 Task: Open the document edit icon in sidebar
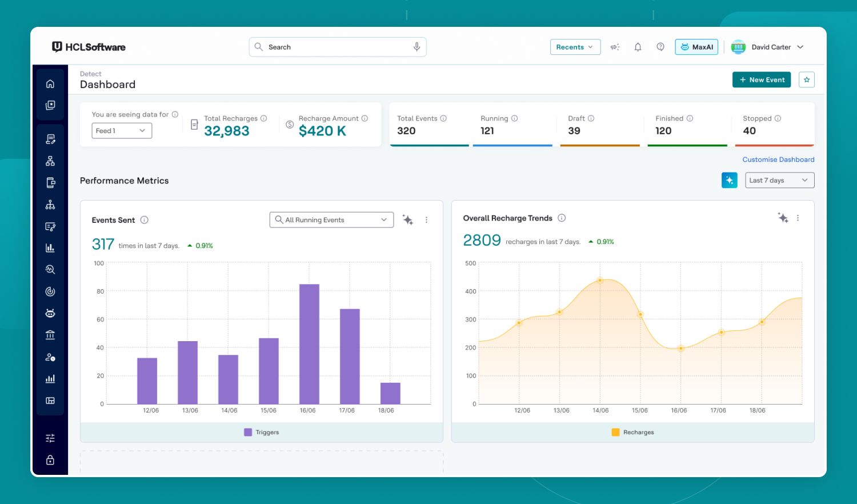click(50, 139)
